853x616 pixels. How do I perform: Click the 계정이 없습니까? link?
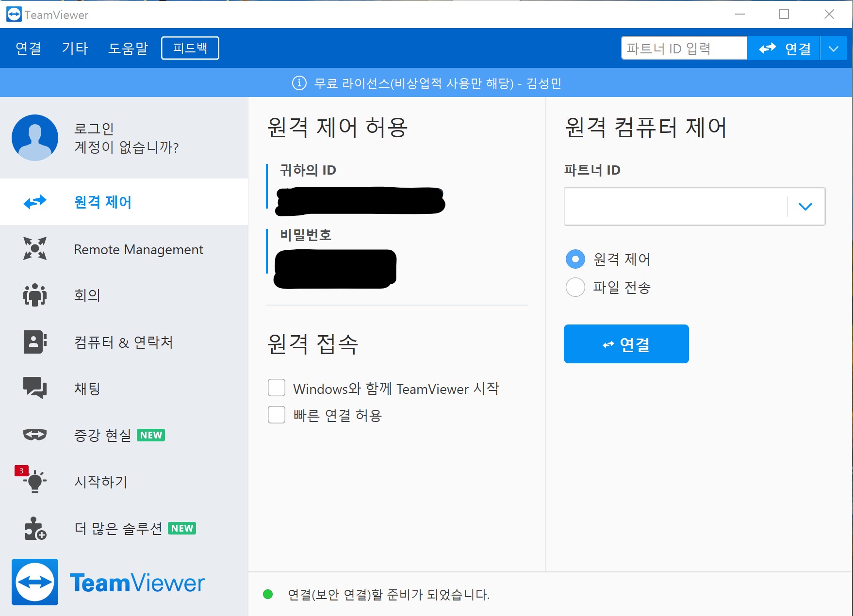(127, 147)
